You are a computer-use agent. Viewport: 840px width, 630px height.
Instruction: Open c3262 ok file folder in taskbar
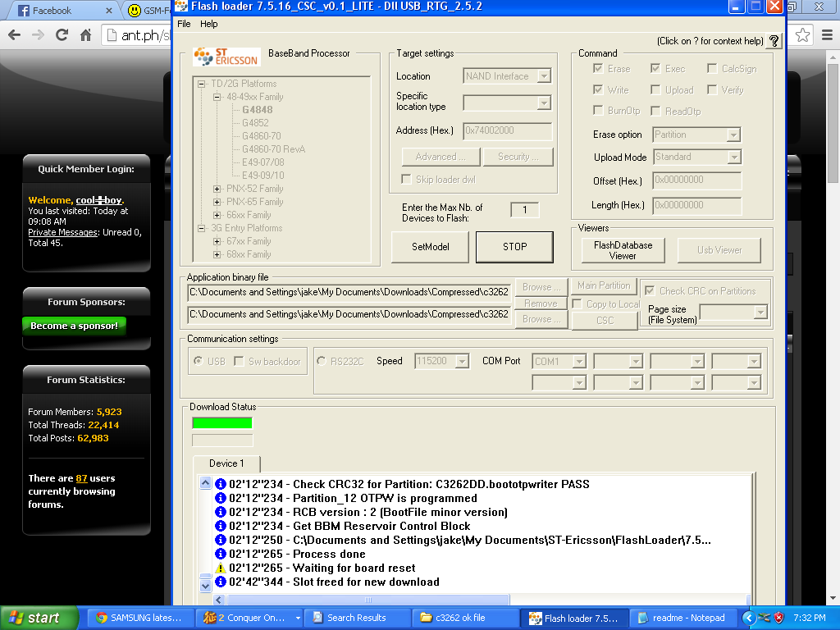tap(466, 618)
